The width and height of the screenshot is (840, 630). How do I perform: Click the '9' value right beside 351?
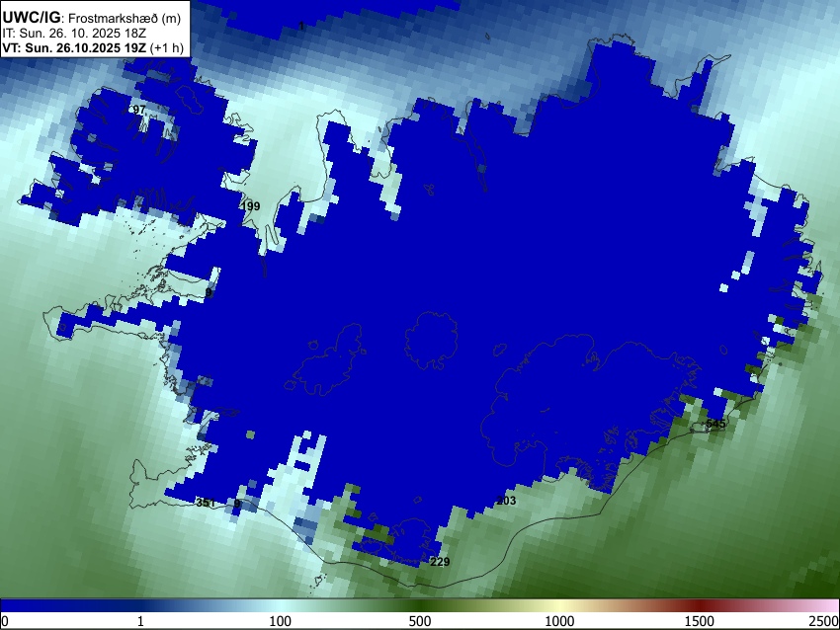coord(237,504)
